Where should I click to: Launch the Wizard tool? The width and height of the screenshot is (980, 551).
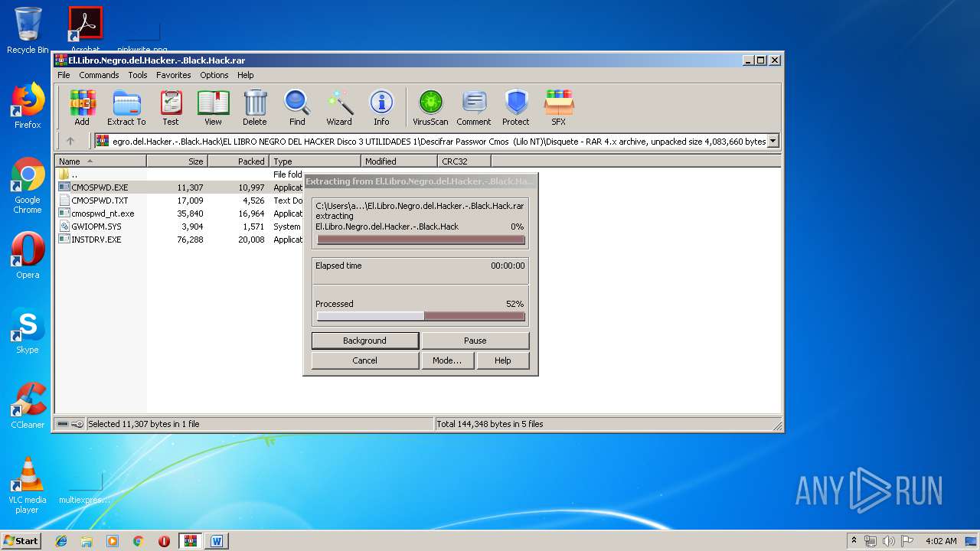339,107
